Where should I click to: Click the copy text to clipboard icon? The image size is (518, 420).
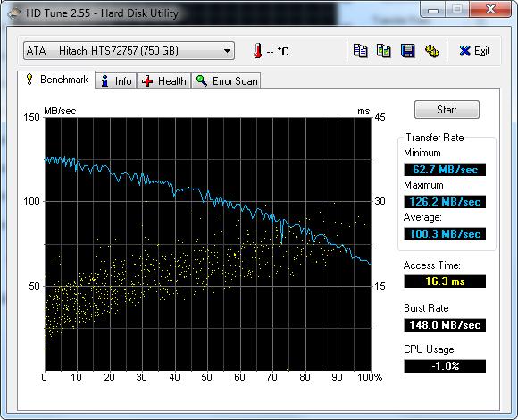point(361,51)
